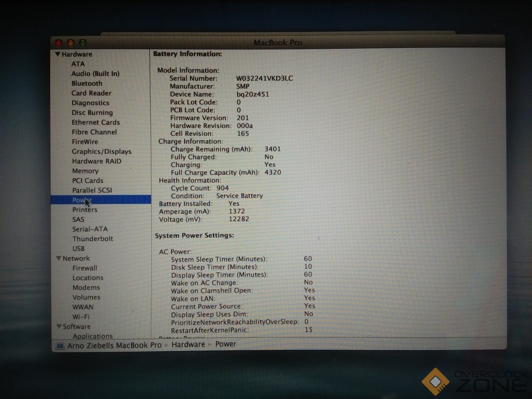
Task: Select Applications under Software
Action: 92,336
